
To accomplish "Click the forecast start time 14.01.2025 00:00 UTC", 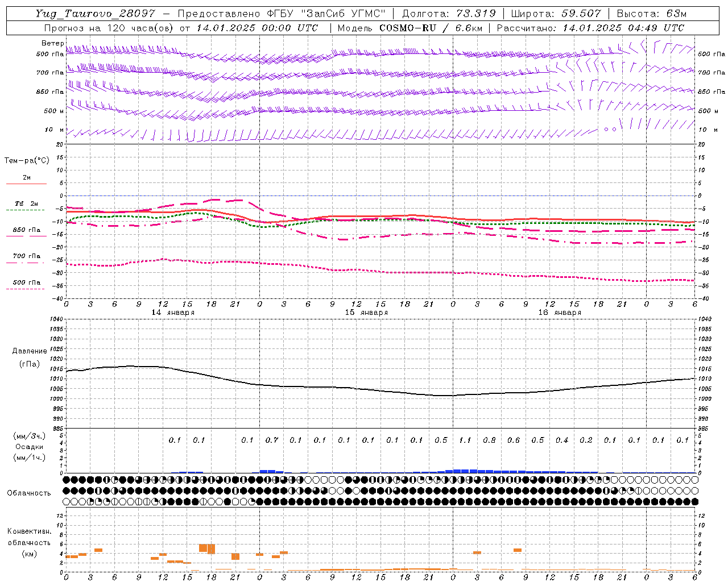I will [257, 28].
